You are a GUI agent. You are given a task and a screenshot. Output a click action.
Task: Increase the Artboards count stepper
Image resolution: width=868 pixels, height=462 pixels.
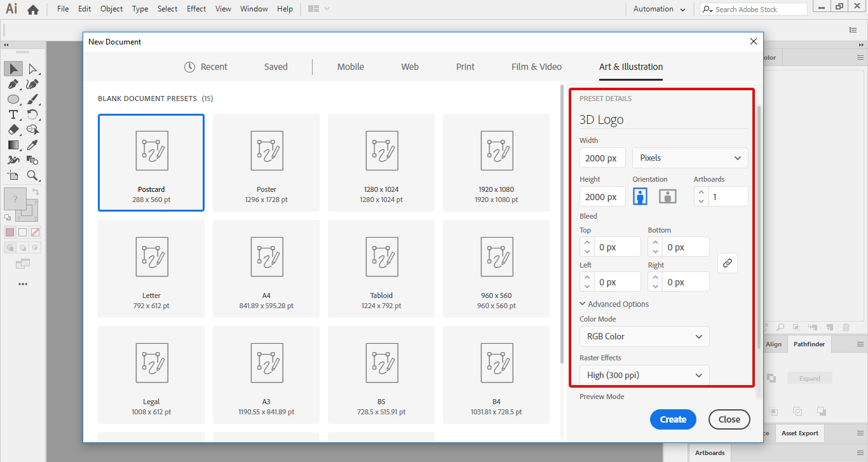tap(701, 192)
